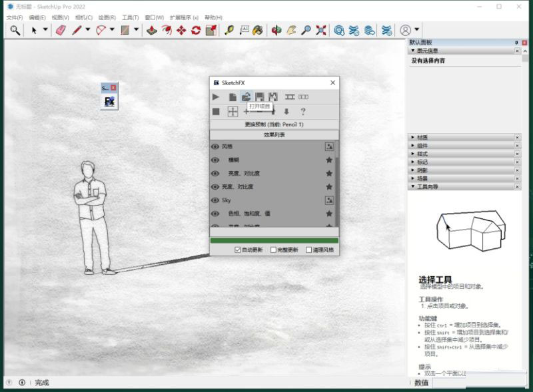This screenshot has height=392, width=533.
Task: Open the Extension Warehouse
Action: tap(354, 30)
